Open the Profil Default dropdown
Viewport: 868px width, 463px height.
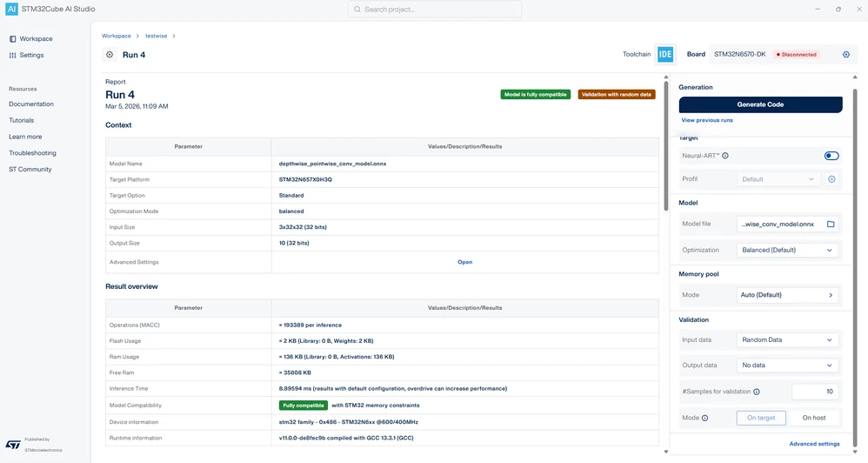click(x=778, y=179)
